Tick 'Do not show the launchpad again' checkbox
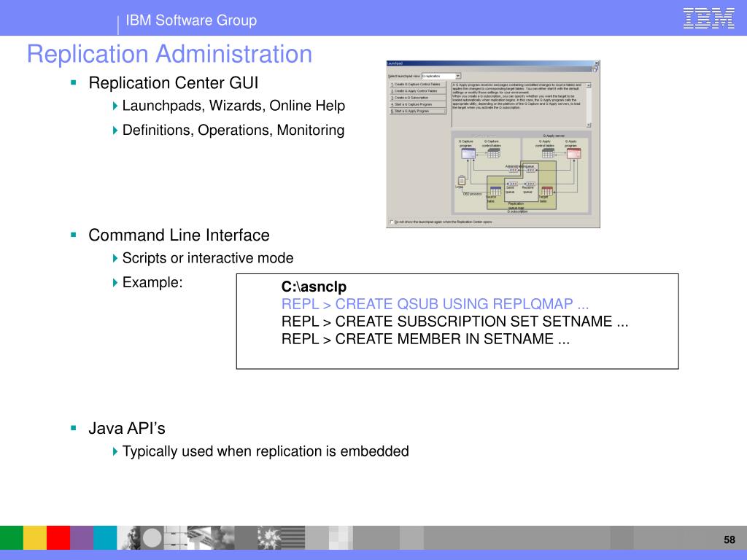747x560 pixels. (392, 222)
